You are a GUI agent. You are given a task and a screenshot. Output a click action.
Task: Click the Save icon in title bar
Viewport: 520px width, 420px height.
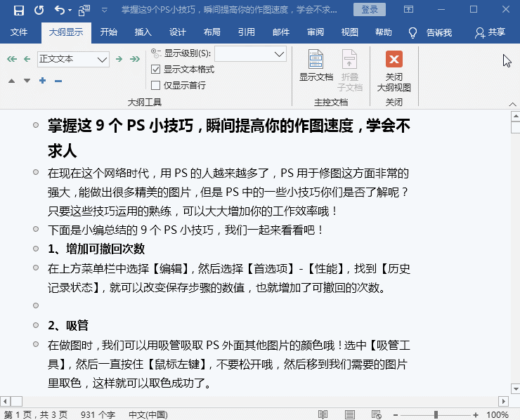click(x=18, y=10)
